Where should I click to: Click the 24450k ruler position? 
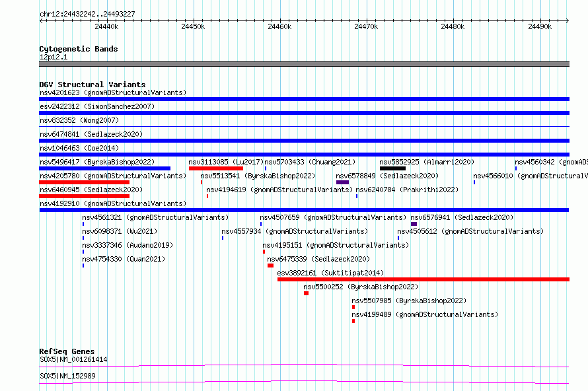point(193,26)
